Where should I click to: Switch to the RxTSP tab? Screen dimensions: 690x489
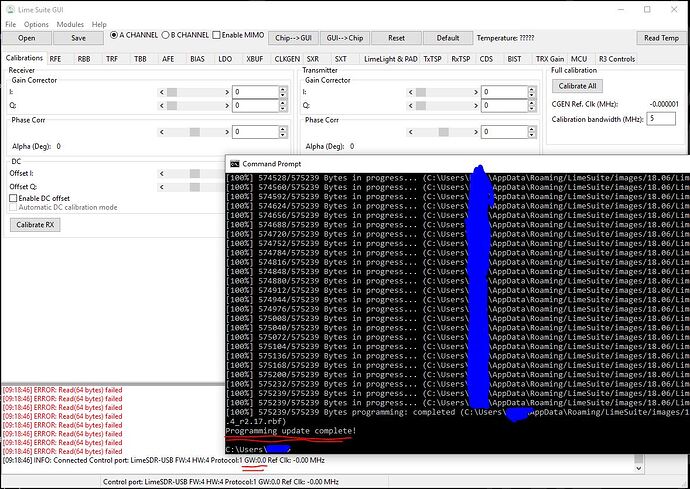pos(461,59)
